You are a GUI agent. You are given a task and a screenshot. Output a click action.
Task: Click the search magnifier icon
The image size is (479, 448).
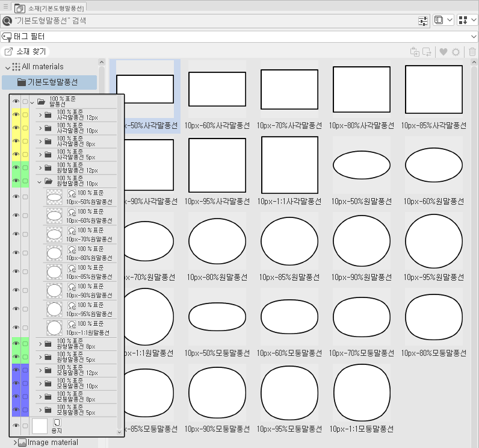(7, 21)
